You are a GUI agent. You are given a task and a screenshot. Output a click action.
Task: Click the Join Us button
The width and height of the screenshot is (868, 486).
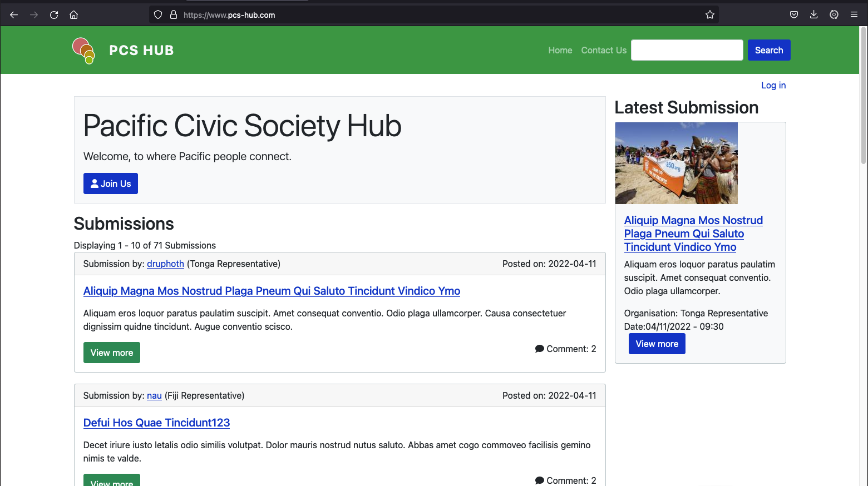(x=110, y=184)
